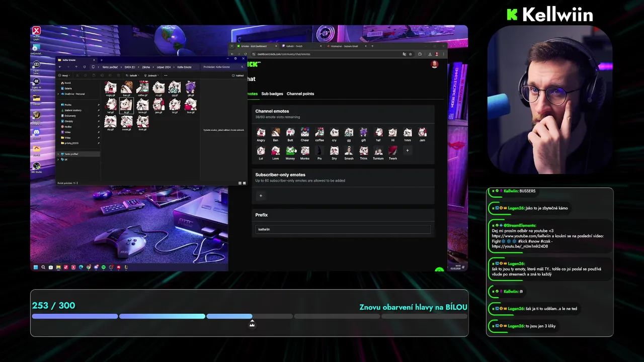The image size is (644, 362).
Task: Select hi.gif in File Explorer
Action: [x=126, y=106]
